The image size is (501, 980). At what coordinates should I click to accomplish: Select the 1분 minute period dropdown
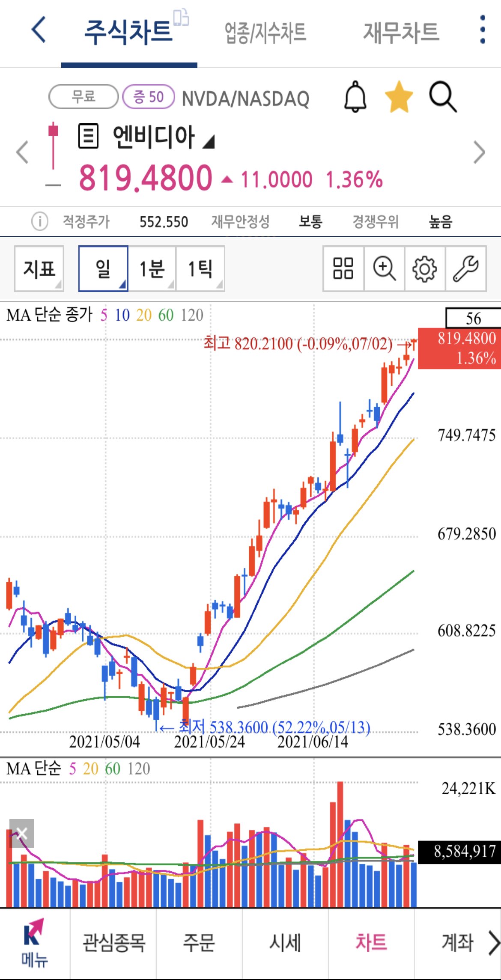pyautogui.click(x=152, y=268)
